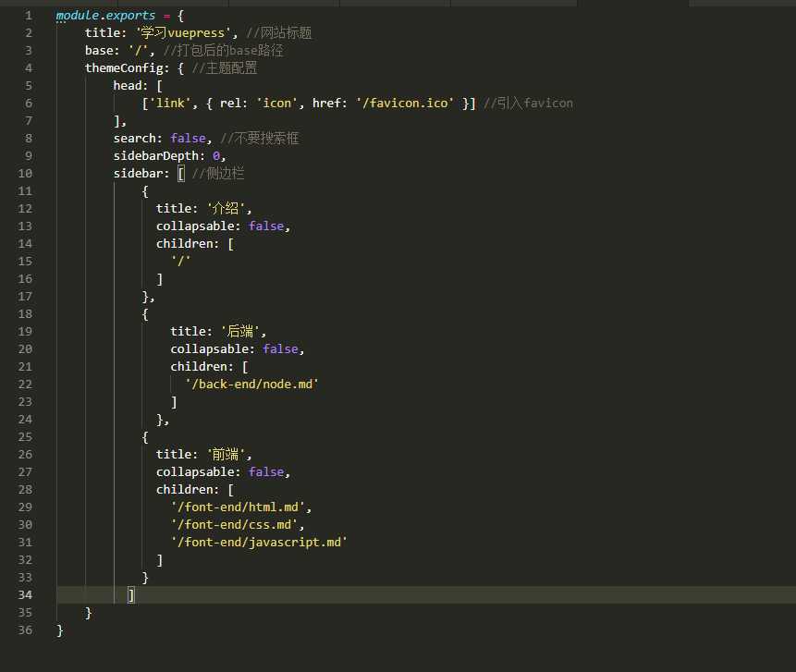796x672 pixels.
Task: Click line number 18 in the gutter
Action: 25,314
